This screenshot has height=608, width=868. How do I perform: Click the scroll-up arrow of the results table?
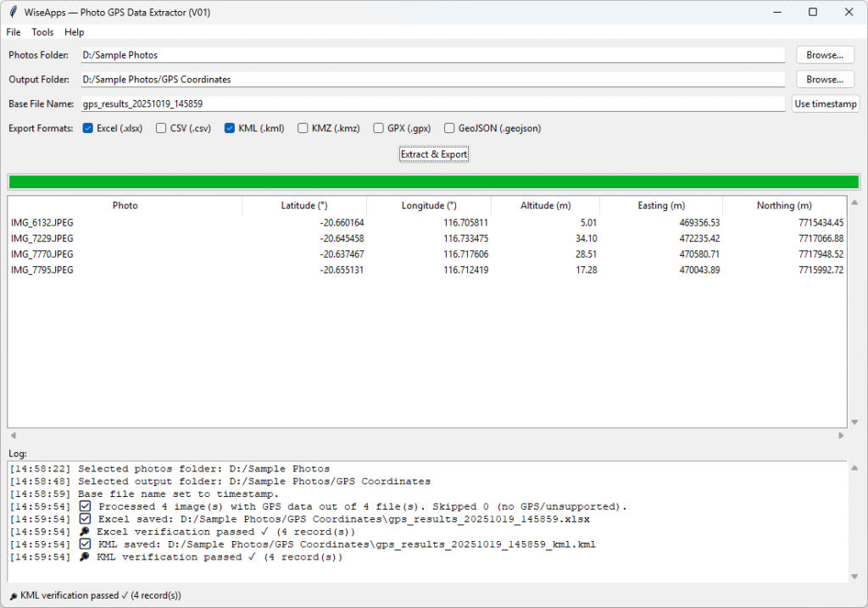(854, 203)
